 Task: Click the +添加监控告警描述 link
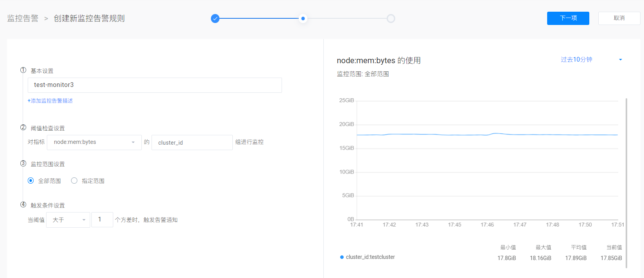pos(50,101)
